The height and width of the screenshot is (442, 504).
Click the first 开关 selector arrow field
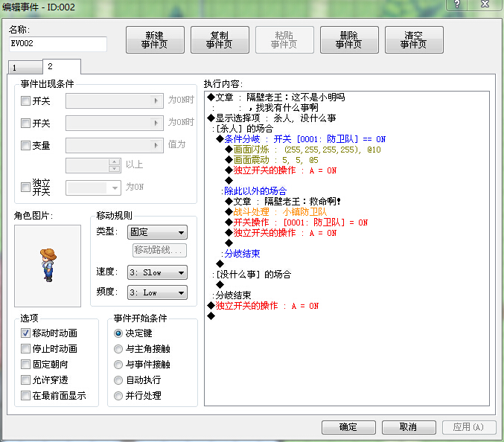[115, 101]
